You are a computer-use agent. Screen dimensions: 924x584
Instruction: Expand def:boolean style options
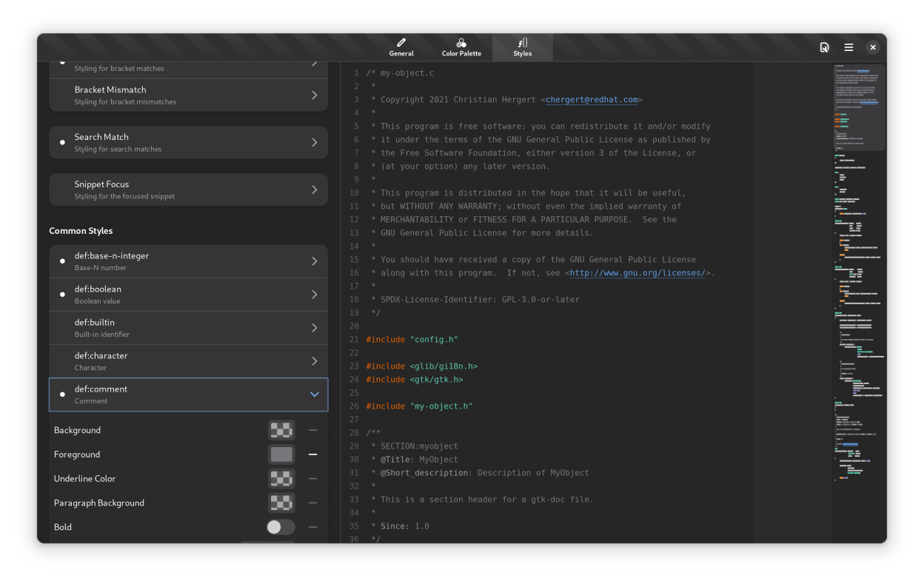(188, 295)
